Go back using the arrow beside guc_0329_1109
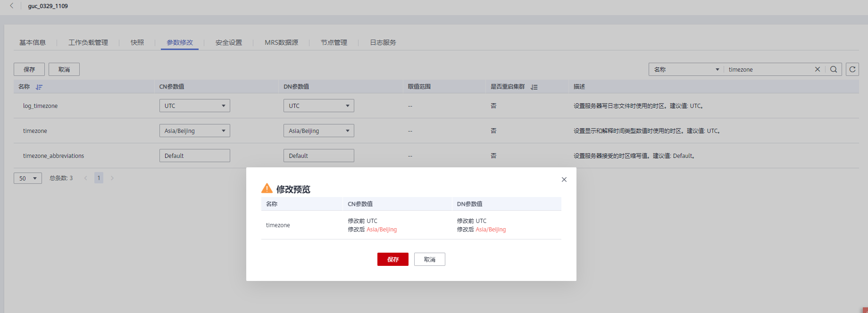The height and width of the screenshot is (313, 868). click(12, 6)
